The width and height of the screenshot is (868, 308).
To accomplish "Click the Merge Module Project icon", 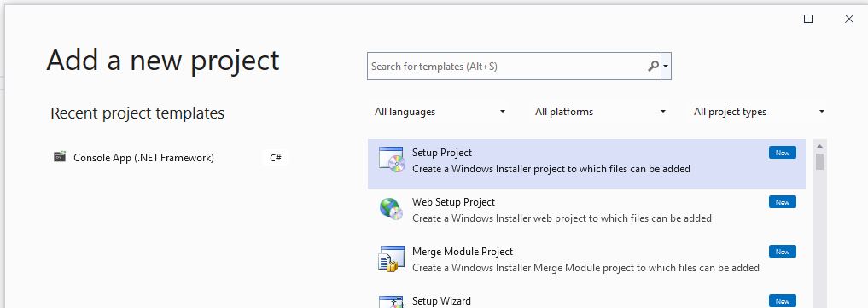I will (392, 259).
